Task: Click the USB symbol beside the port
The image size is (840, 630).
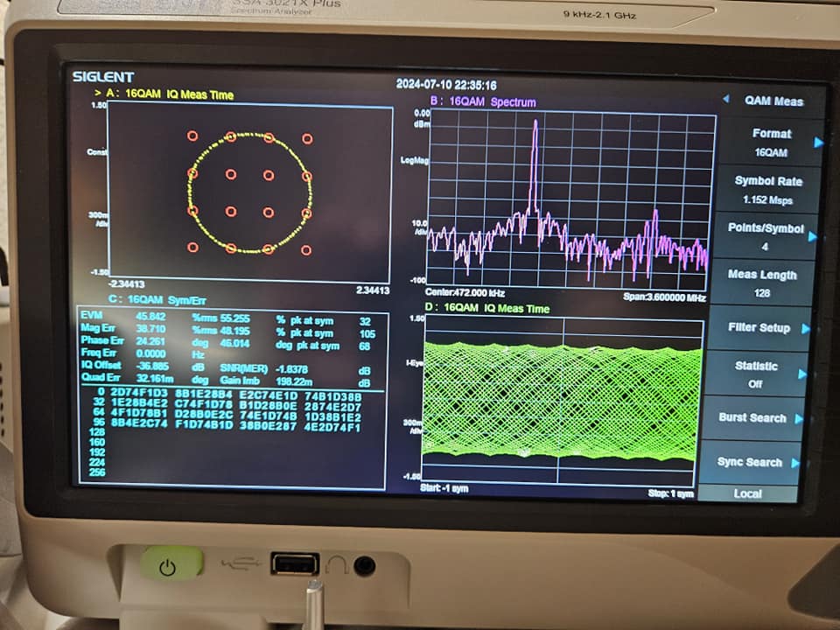Action: point(241,563)
